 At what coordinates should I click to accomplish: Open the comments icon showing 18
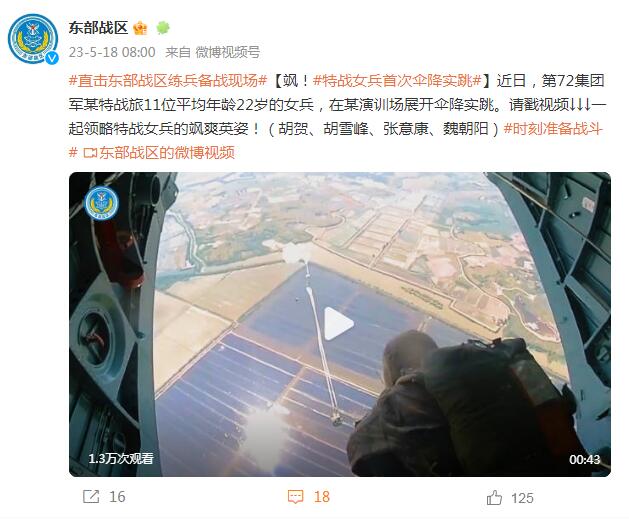pyautogui.click(x=296, y=497)
